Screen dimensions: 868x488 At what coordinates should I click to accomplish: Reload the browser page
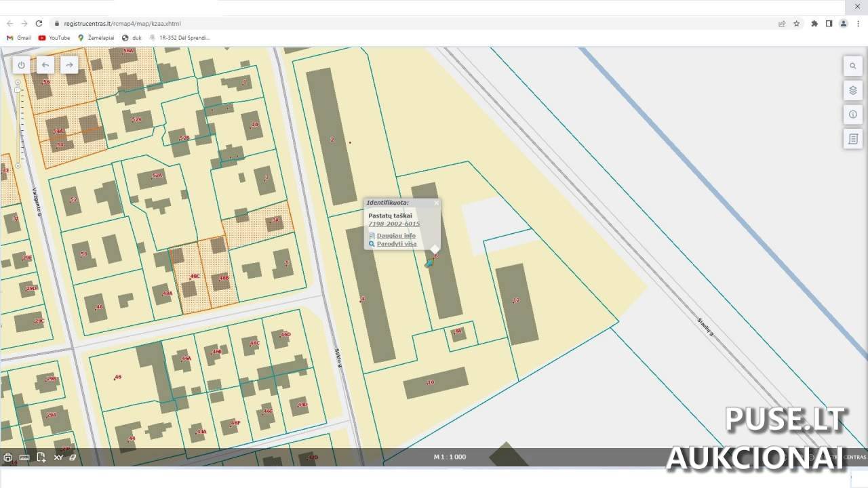pyautogui.click(x=39, y=23)
